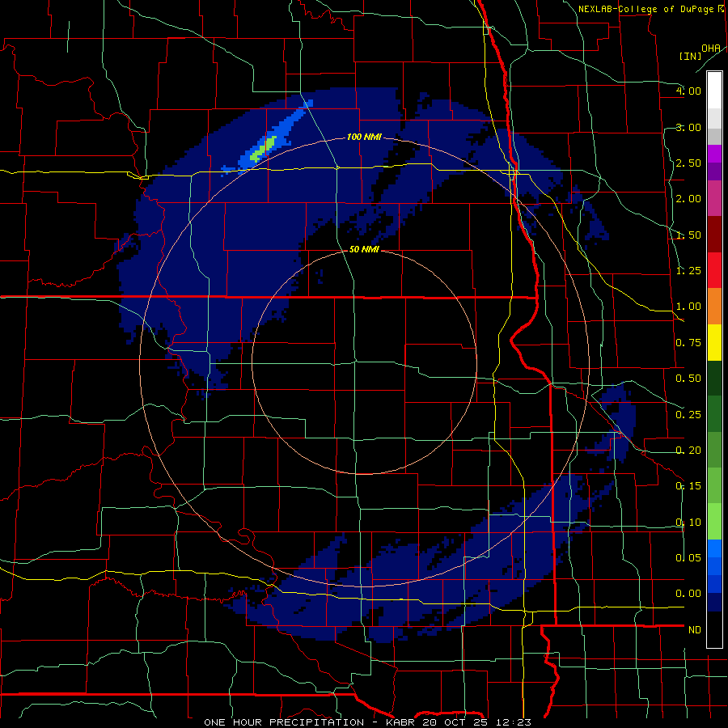The image size is (728, 728).
Task: Click the 1.25 legend value
Action: point(688,271)
